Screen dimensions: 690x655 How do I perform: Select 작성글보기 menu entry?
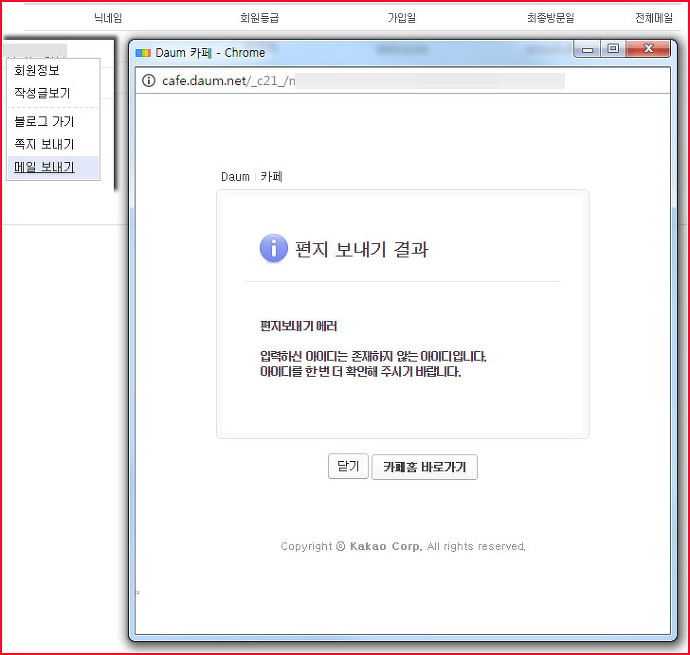(x=42, y=93)
